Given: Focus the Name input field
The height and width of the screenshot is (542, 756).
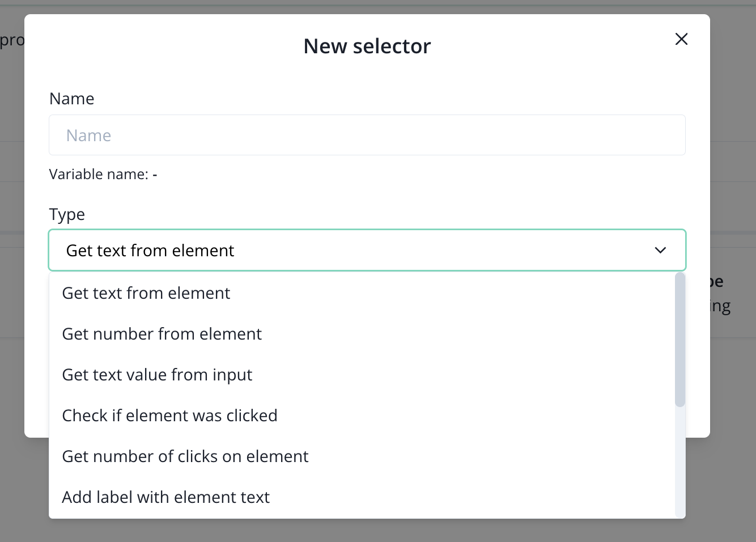Looking at the screenshot, I should pos(367,135).
